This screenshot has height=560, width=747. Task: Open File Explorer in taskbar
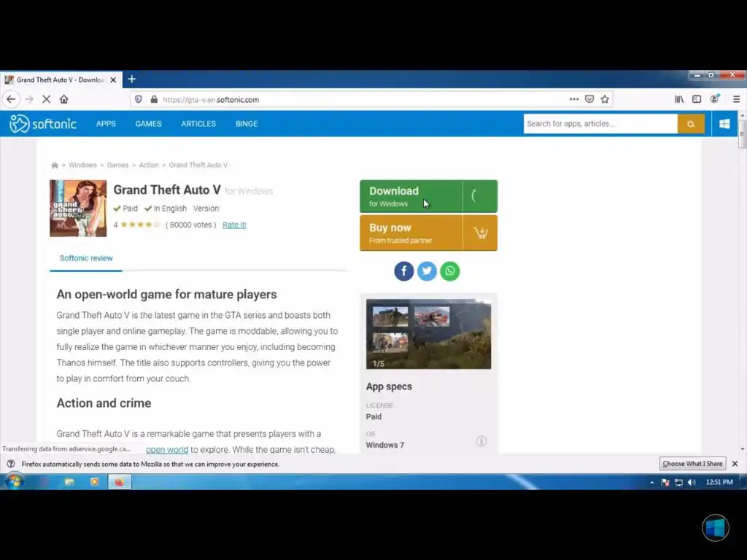coord(69,482)
